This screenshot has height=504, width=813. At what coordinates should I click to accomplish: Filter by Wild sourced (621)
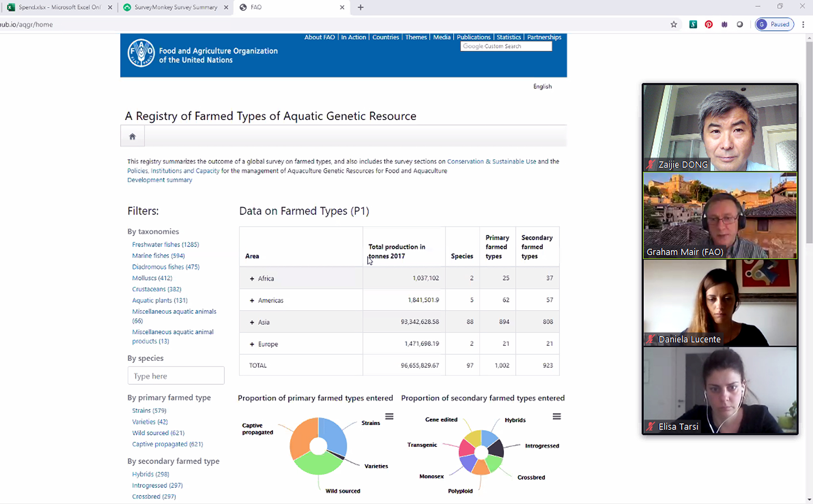pyautogui.click(x=158, y=433)
